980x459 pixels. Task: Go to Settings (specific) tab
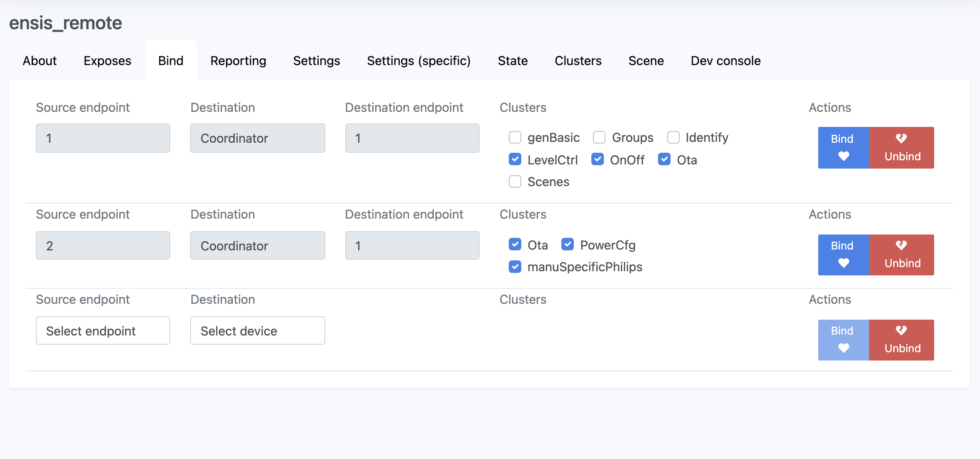click(x=419, y=61)
